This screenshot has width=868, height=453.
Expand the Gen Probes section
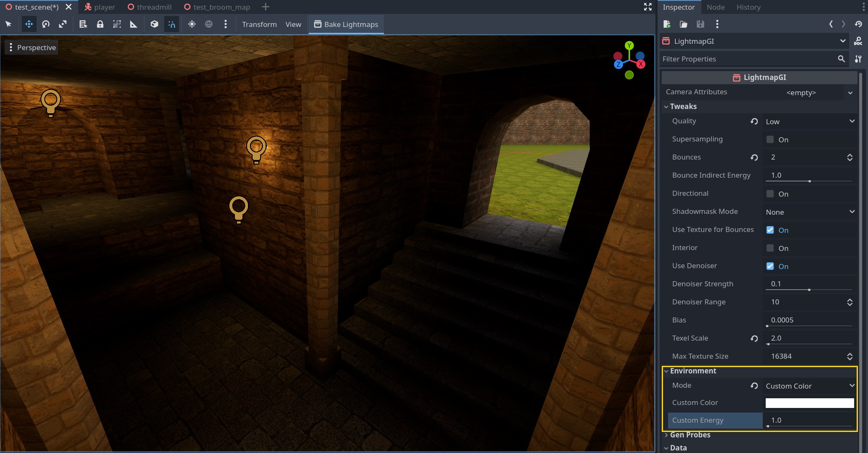[x=690, y=434]
